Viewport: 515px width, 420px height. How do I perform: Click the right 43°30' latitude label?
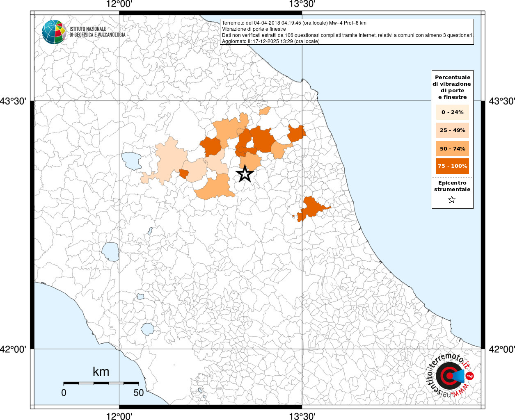501,101
